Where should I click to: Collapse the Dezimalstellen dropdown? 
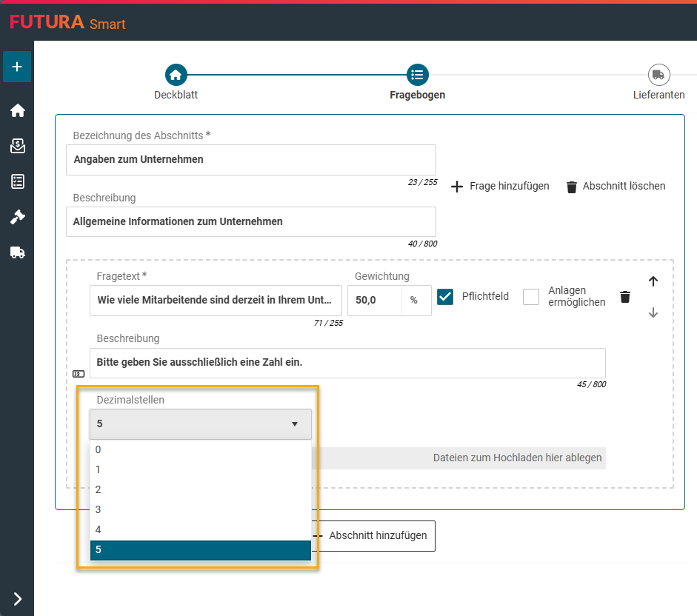(201, 424)
